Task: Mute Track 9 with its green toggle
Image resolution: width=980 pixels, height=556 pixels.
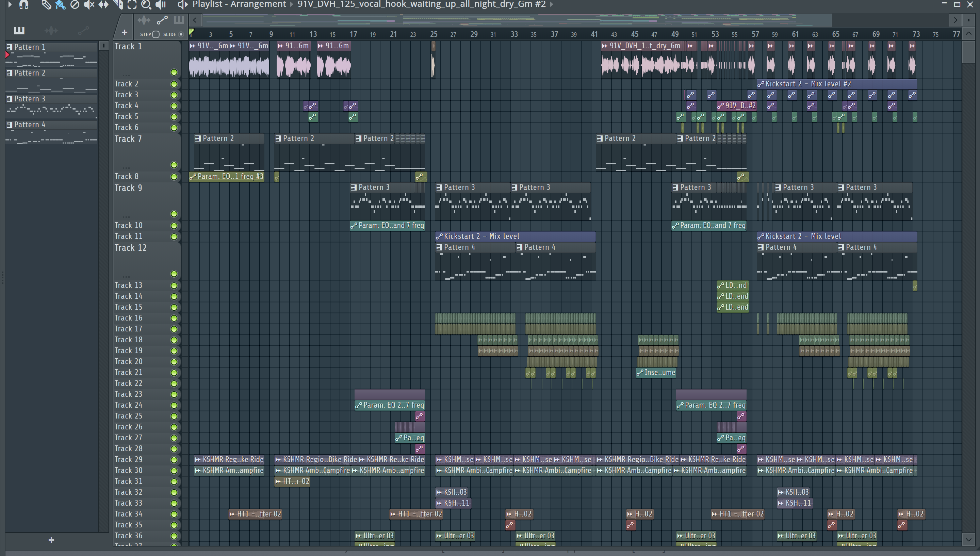Action: point(174,214)
